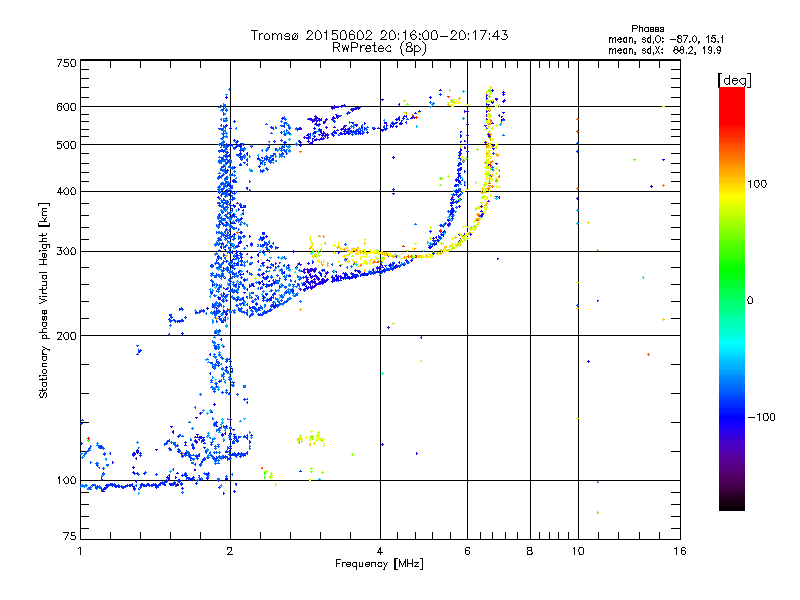Click the yellow-green sporadic echo cluster near 3 MHz
The width and height of the screenshot is (800, 600).
311,438
